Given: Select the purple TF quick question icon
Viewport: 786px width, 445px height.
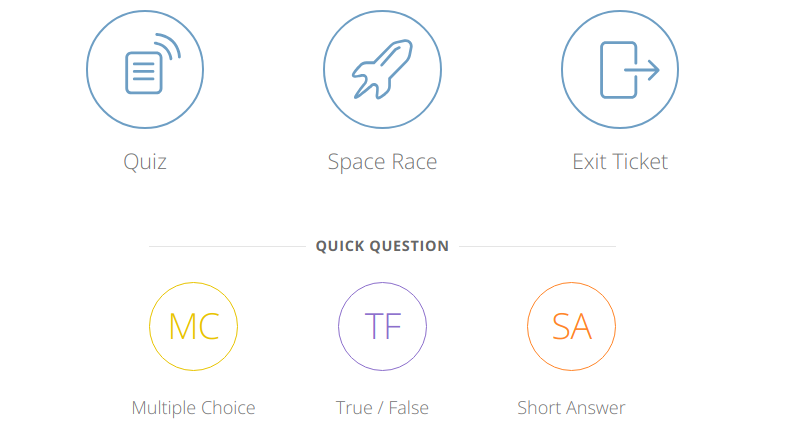Looking at the screenshot, I should tap(382, 326).
